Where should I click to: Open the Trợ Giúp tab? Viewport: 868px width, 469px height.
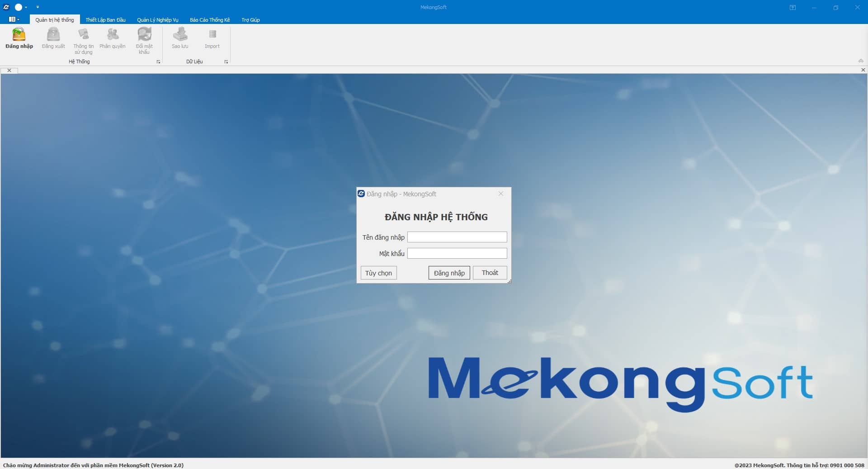(250, 20)
